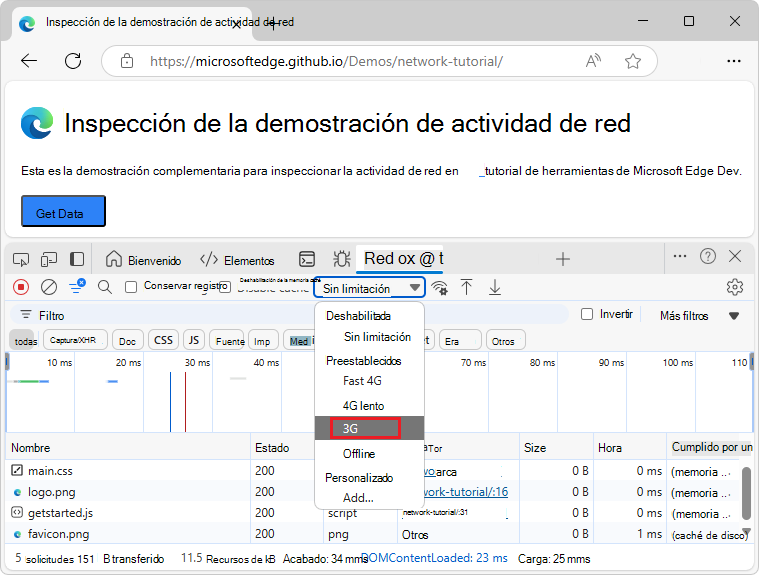759x575 pixels.
Task: Filter by Captura/XHR requests
Action: tap(75, 340)
